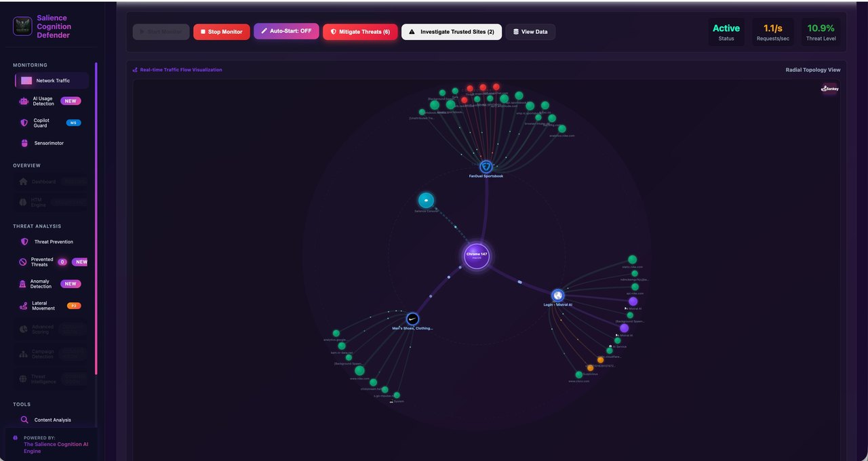The height and width of the screenshot is (461, 868).
Task: Click the disabled Threat Intelligence item
Action: [x=52, y=379]
